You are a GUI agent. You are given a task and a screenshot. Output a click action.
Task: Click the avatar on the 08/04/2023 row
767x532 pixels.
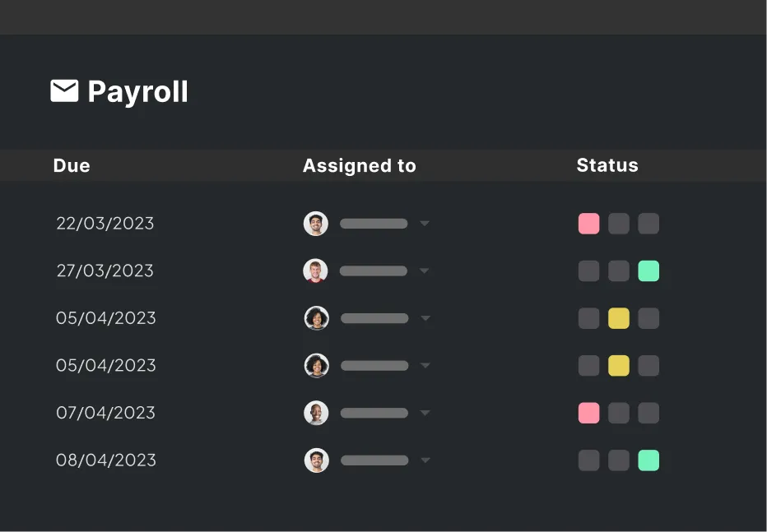(316, 460)
